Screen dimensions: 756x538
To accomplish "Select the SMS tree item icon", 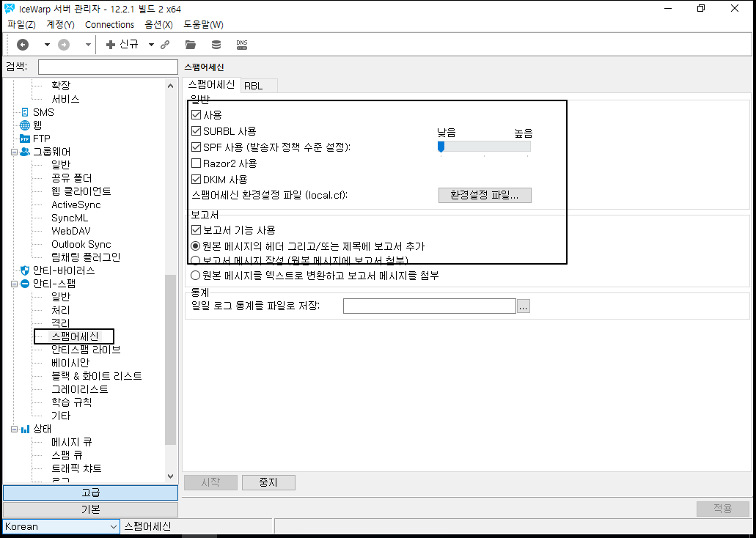I will (25, 112).
